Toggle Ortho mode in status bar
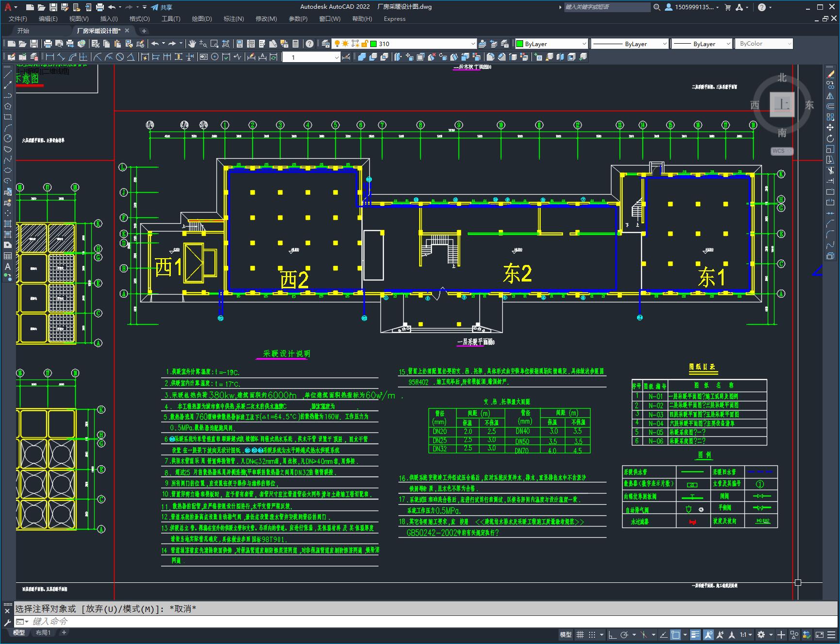This screenshot has width=840, height=644. click(612, 634)
